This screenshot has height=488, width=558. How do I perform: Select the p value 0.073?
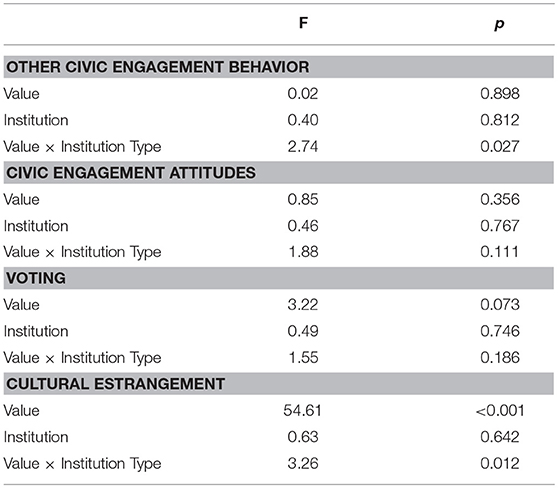500,305
